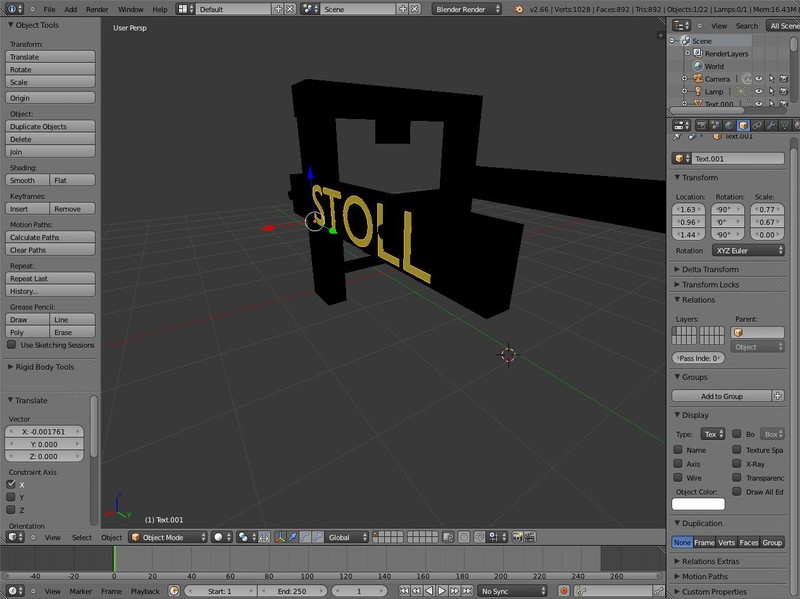Open the Object Mode dropdown

(168, 537)
